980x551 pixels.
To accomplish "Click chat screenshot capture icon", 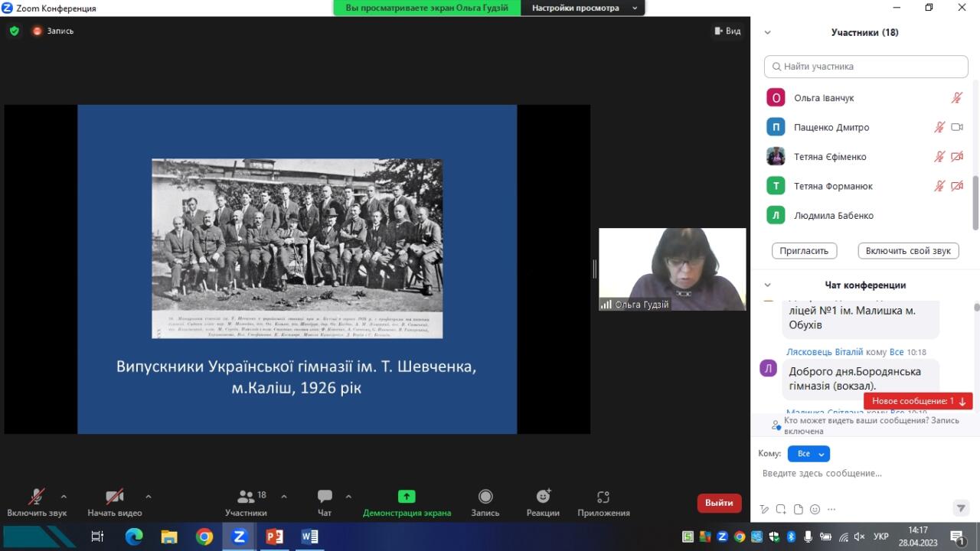I will 781,510.
